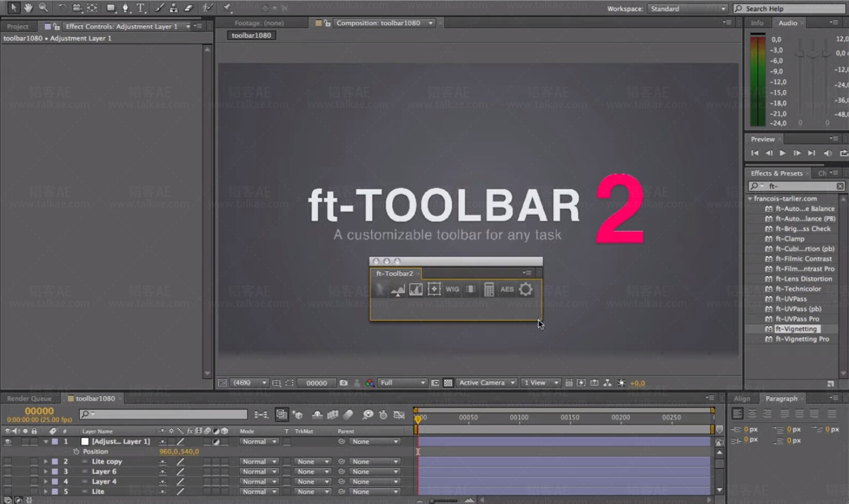
Task: Click the Play button in Preview panel
Action: point(783,153)
